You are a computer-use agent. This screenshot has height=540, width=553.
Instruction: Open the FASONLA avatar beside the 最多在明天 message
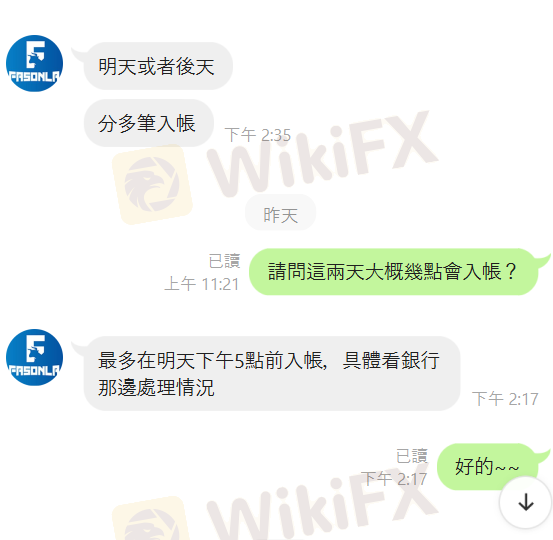tap(34, 357)
